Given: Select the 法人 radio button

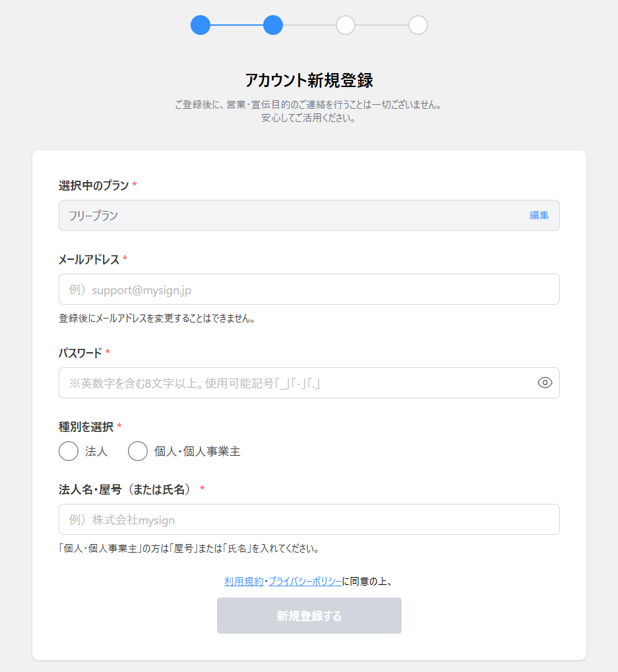Looking at the screenshot, I should [68, 451].
